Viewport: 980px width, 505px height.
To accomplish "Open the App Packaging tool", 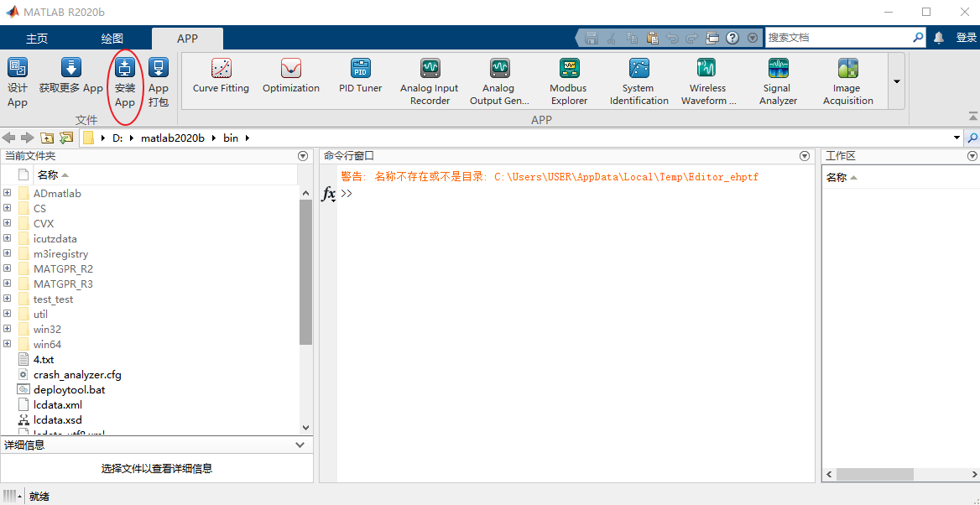I will tap(159, 82).
